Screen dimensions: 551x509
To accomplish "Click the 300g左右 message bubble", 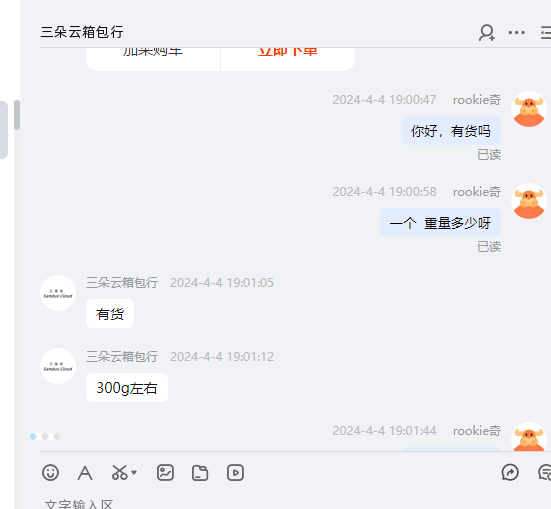I will click(x=127, y=388).
